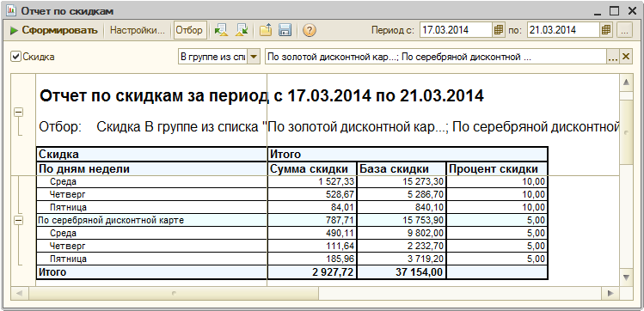Screen dimensions: 644x311
Task: Click the save settings icon beside it
Action: [242, 30]
